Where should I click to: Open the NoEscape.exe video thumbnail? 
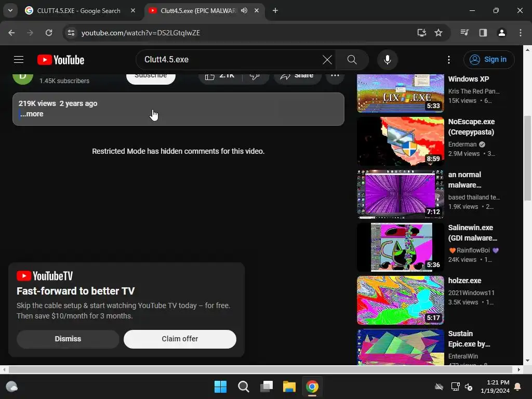click(401, 141)
